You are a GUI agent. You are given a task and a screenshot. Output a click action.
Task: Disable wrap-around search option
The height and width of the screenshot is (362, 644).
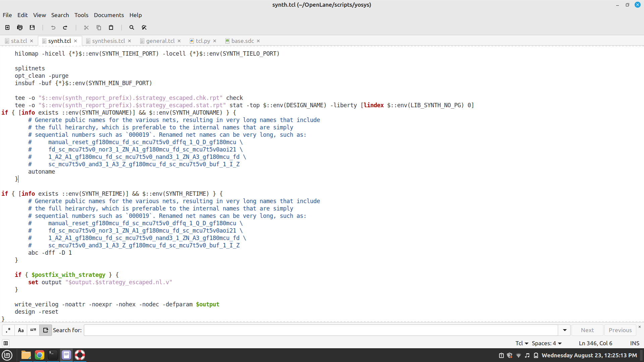pyautogui.click(x=46, y=330)
